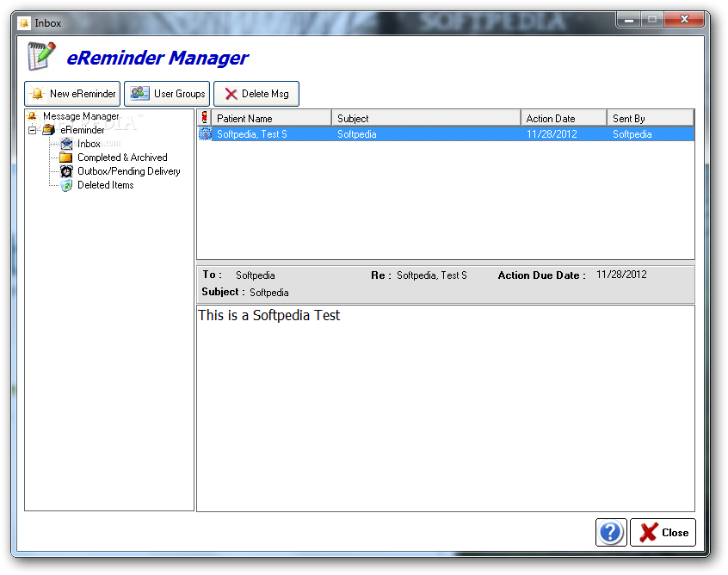Click the red X icon on Close button
Viewport: 728px width, 575px height.
(x=649, y=532)
